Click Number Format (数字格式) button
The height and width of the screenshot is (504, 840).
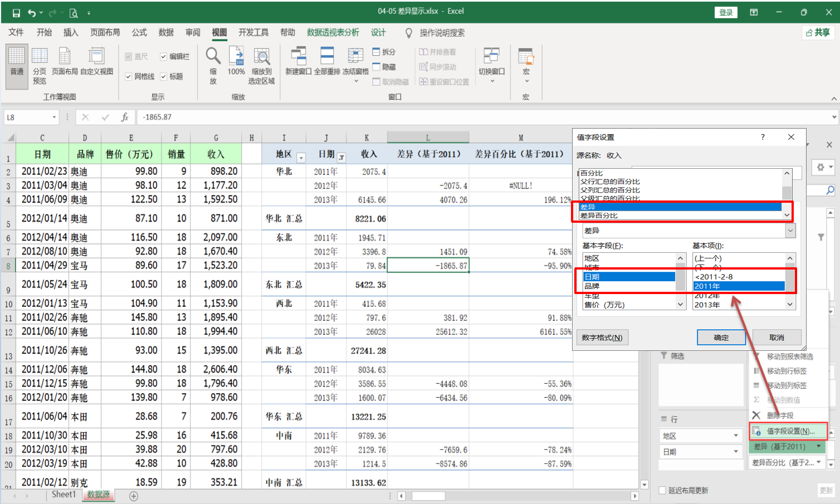(x=602, y=337)
